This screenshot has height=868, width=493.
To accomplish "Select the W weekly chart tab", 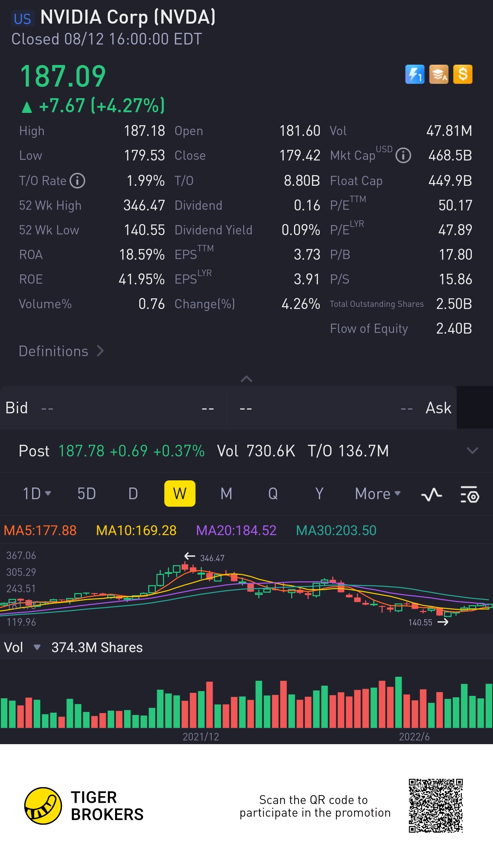I will click(x=180, y=493).
